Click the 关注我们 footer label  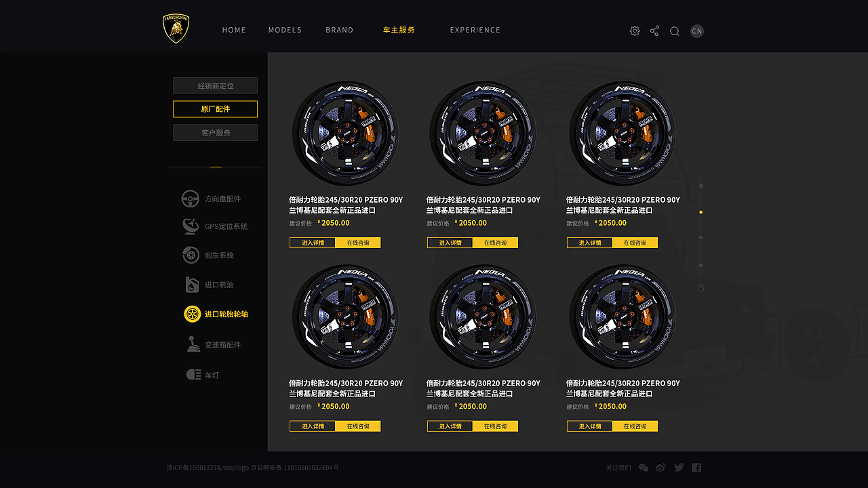[618, 468]
